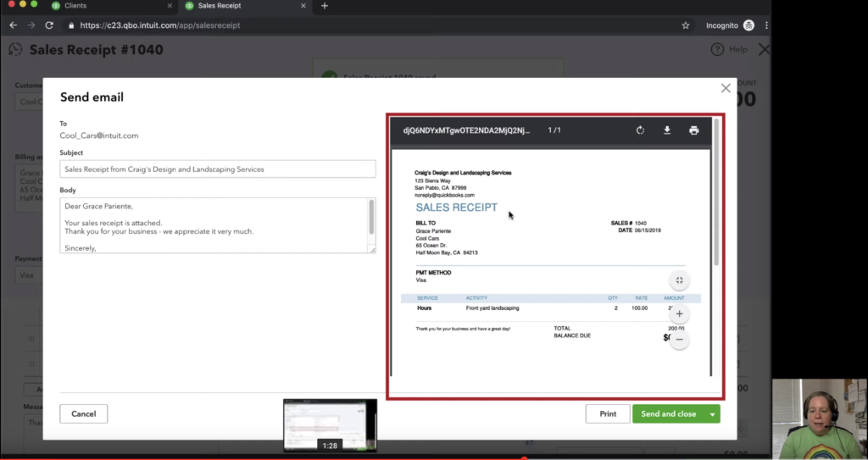868x460 pixels.
Task: Go forward in browser history
Action: pyautogui.click(x=31, y=25)
